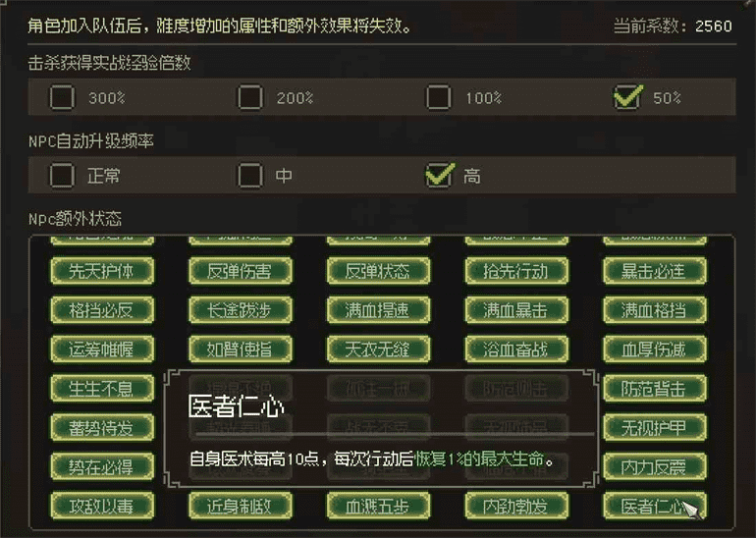The height and width of the screenshot is (538, 756).
Task: Select the 200% experience multiplier checkbox
Action: pos(250,97)
